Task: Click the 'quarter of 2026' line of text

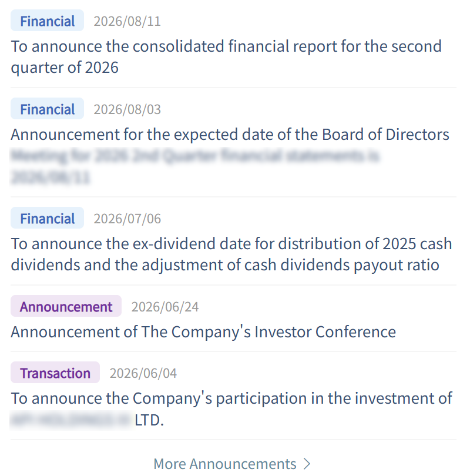Action: click(65, 68)
